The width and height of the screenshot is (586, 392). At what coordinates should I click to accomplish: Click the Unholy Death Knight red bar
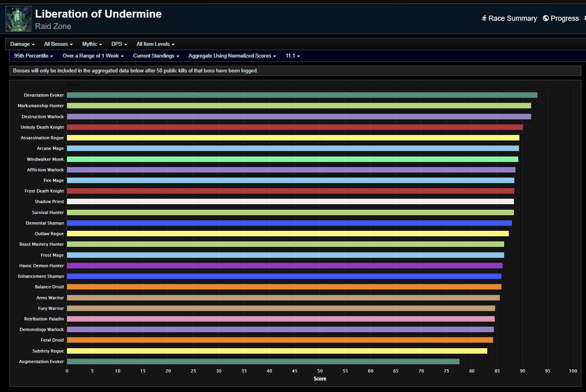[x=295, y=127]
